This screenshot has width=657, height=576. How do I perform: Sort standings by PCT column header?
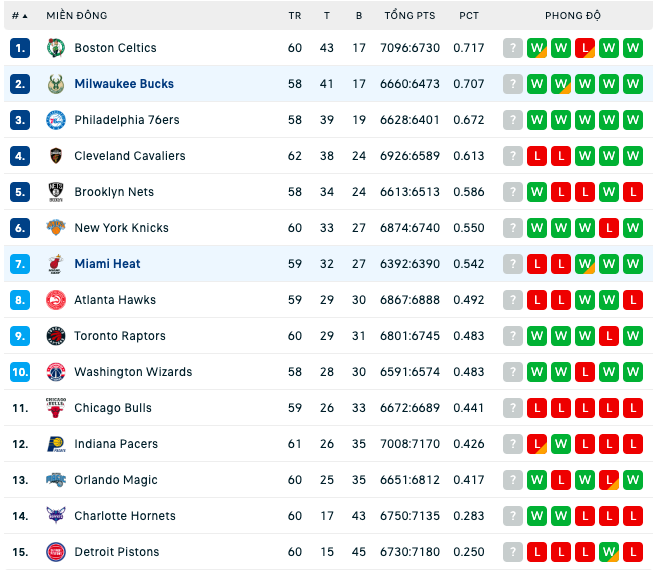click(x=468, y=16)
